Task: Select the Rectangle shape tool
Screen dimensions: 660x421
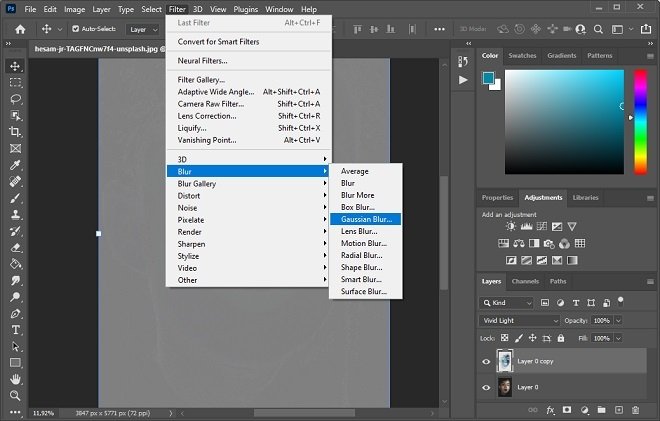Action: point(15,362)
